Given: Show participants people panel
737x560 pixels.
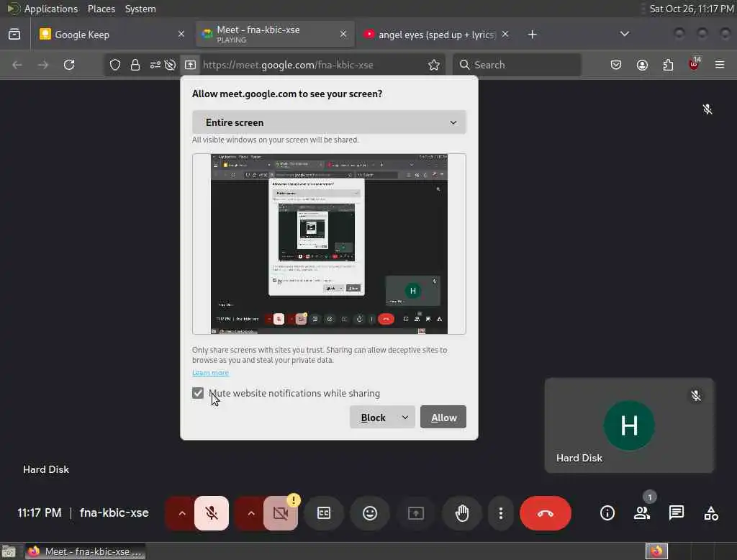Looking at the screenshot, I should 642,513.
